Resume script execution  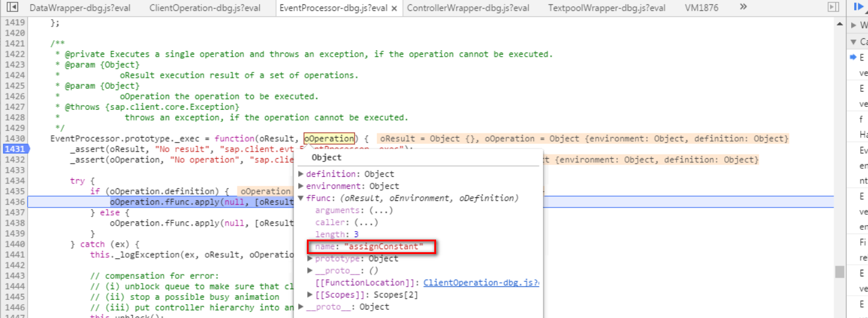pos(859,7)
